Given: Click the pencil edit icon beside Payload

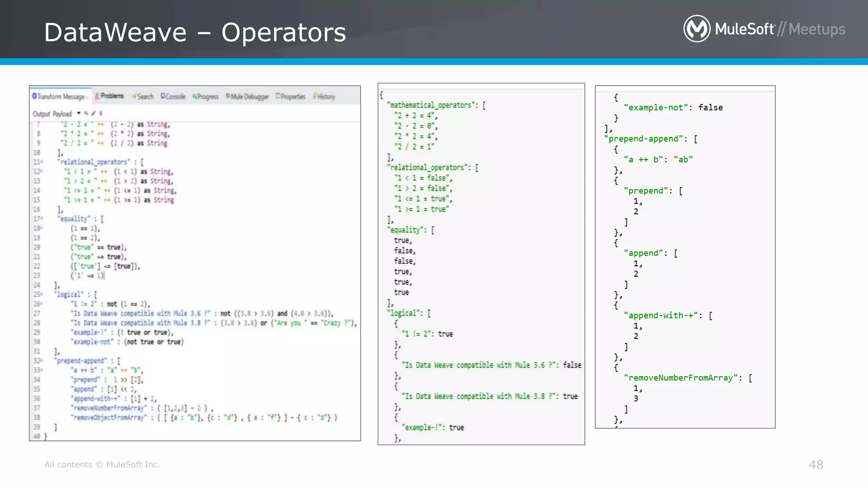Looking at the screenshot, I should [93, 114].
